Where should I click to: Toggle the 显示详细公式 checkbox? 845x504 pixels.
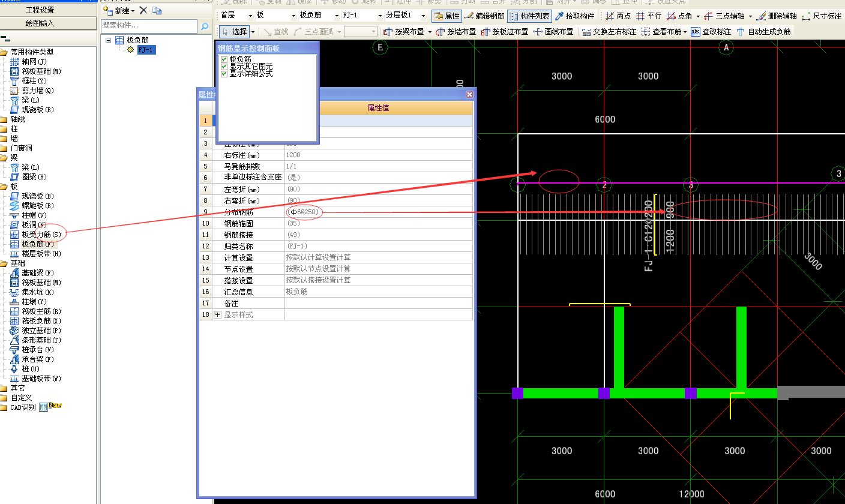point(224,74)
